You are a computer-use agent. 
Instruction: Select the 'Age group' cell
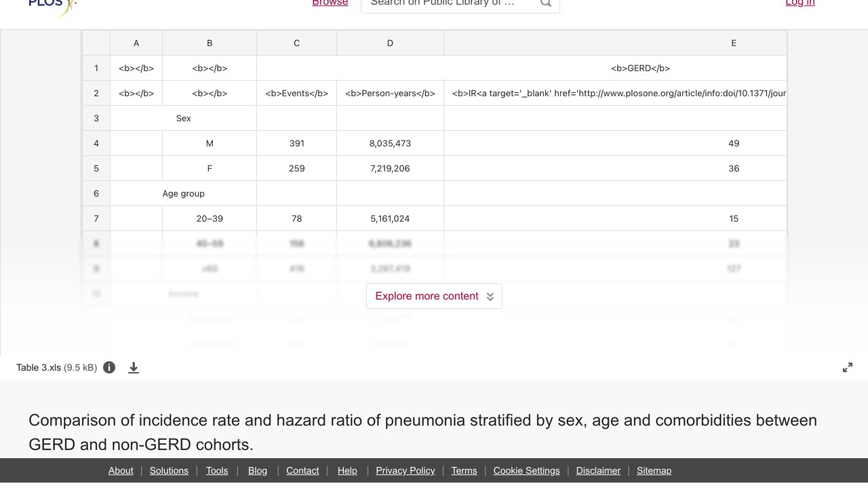pyautogui.click(x=183, y=193)
